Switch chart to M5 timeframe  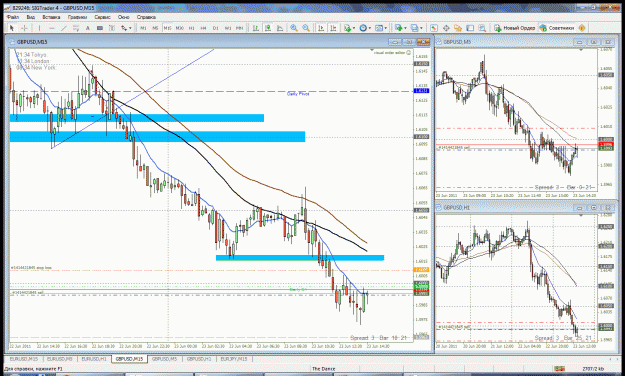pyautogui.click(x=155, y=28)
